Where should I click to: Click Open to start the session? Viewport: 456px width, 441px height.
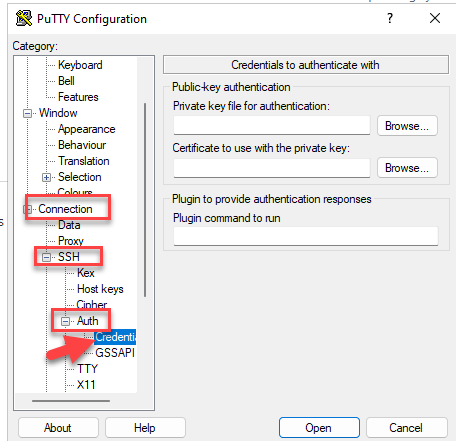click(319, 428)
